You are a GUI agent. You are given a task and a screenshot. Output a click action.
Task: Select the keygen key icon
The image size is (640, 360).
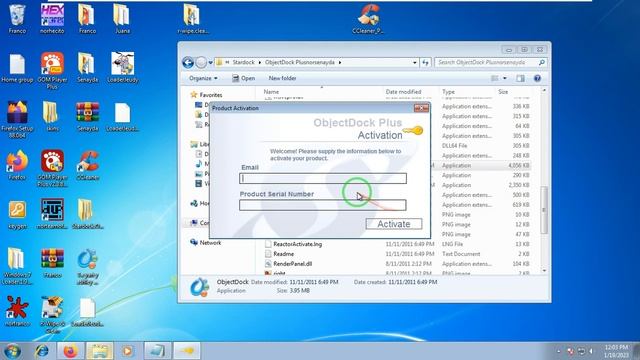pos(17,214)
